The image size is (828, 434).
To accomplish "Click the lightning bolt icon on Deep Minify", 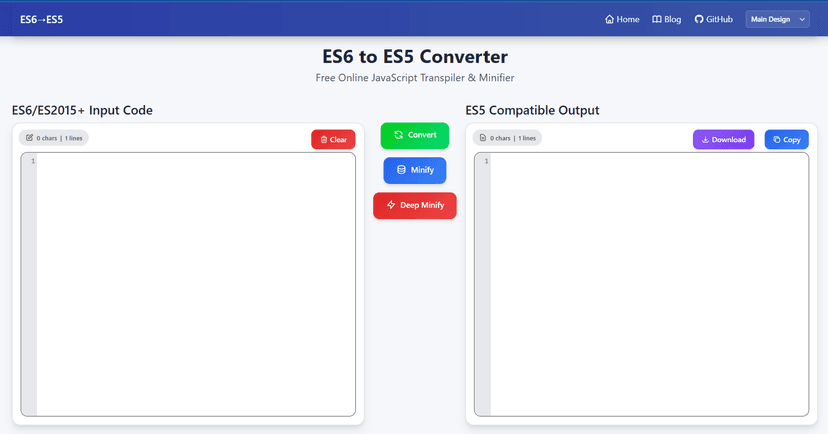I will pos(391,205).
